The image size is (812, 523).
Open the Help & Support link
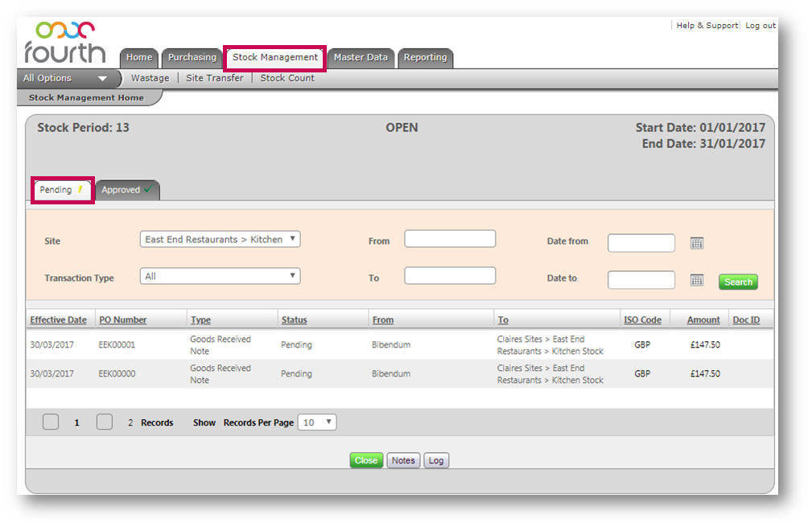707,26
